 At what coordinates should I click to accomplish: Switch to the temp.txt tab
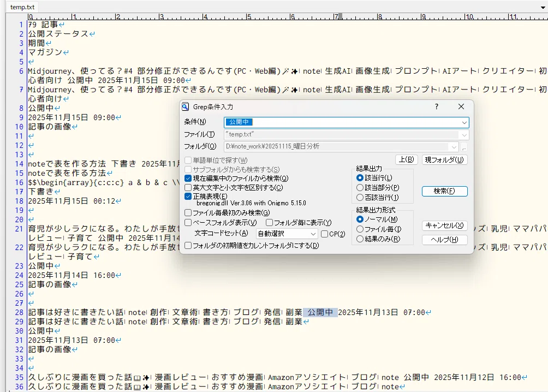[x=22, y=7]
